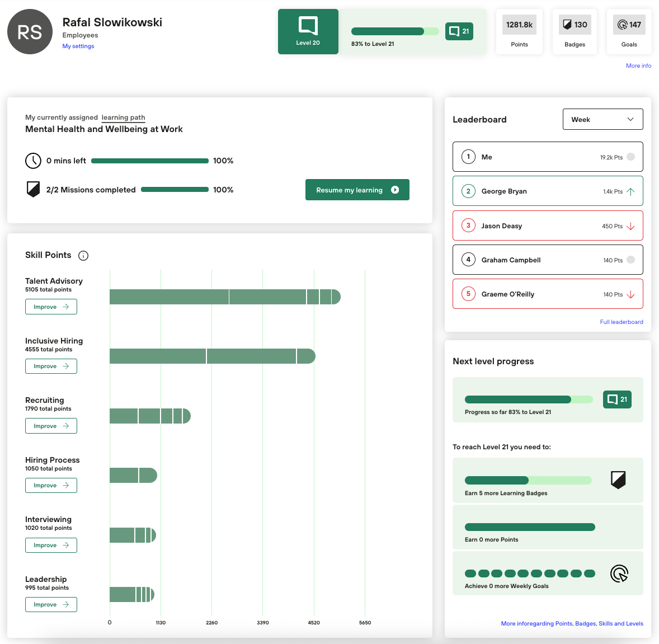Viewport: 659px width, 644px height.
Task: Click the clock icon beside mins left
Action: point(34,161)
